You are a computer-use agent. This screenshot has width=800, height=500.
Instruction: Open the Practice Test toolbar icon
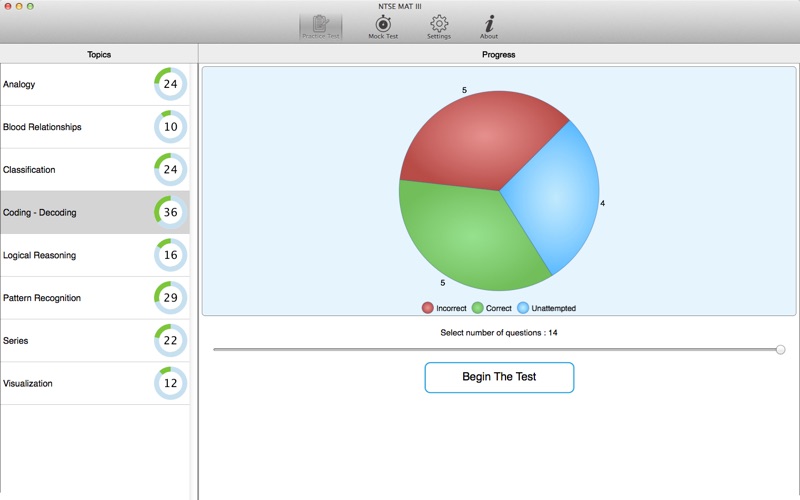(x=320, y=27)
